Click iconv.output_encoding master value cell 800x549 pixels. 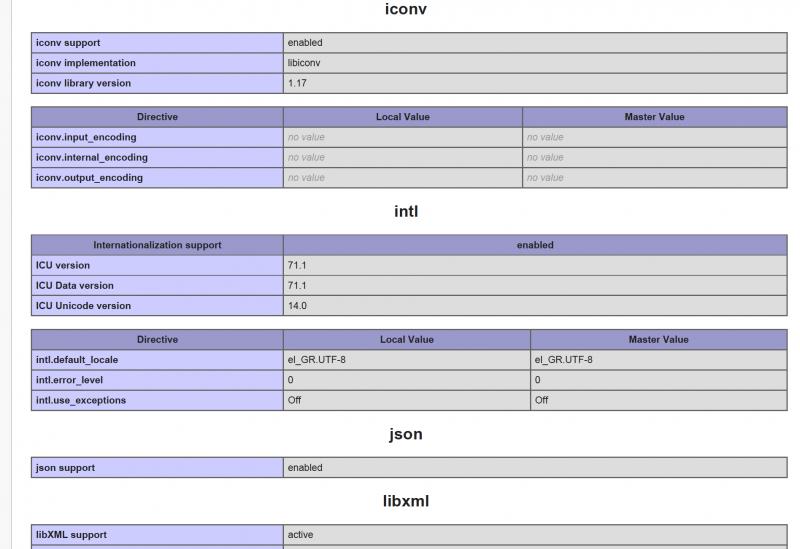(655, 178)
